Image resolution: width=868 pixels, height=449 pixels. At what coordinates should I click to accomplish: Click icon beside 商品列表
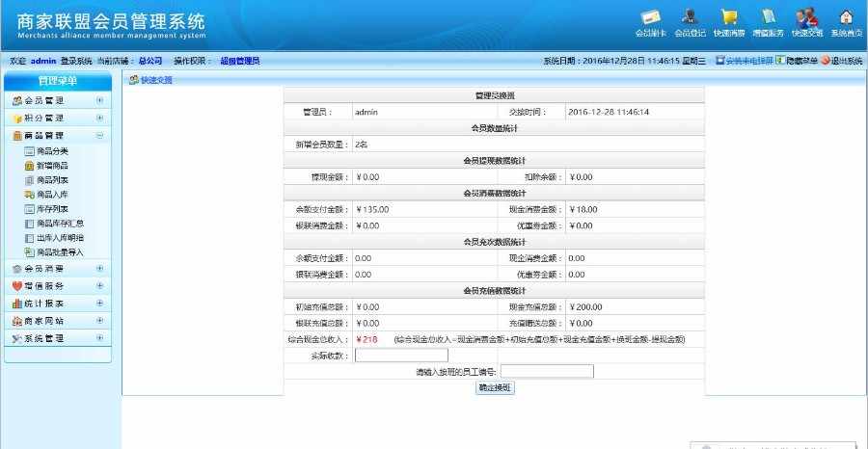pyautogui.click(x=29, y=180)
